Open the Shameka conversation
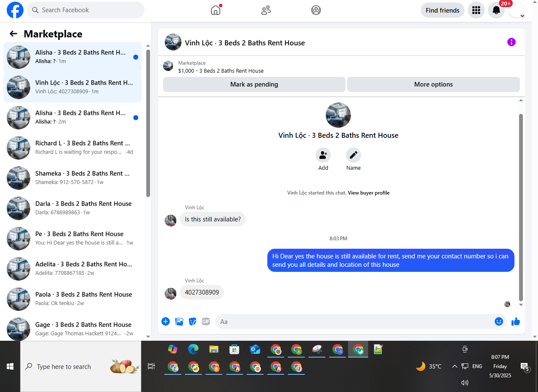Screen dimensions: 538x392 click(72, 178)
